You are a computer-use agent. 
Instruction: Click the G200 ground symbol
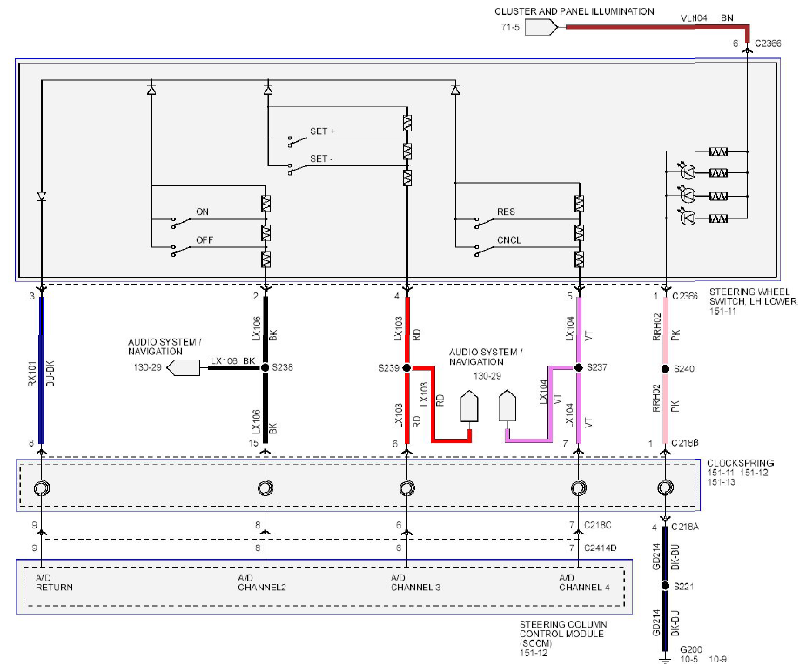[x=665, y=659]
